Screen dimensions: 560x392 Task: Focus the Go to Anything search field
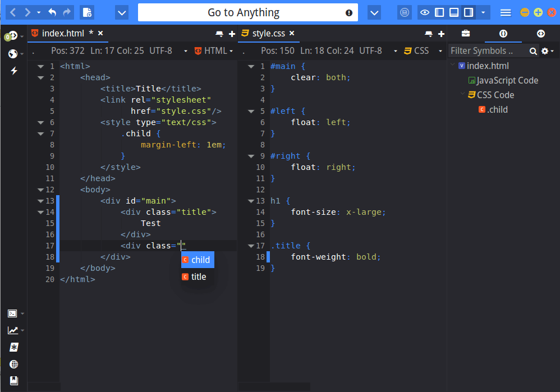click(248, 12)
